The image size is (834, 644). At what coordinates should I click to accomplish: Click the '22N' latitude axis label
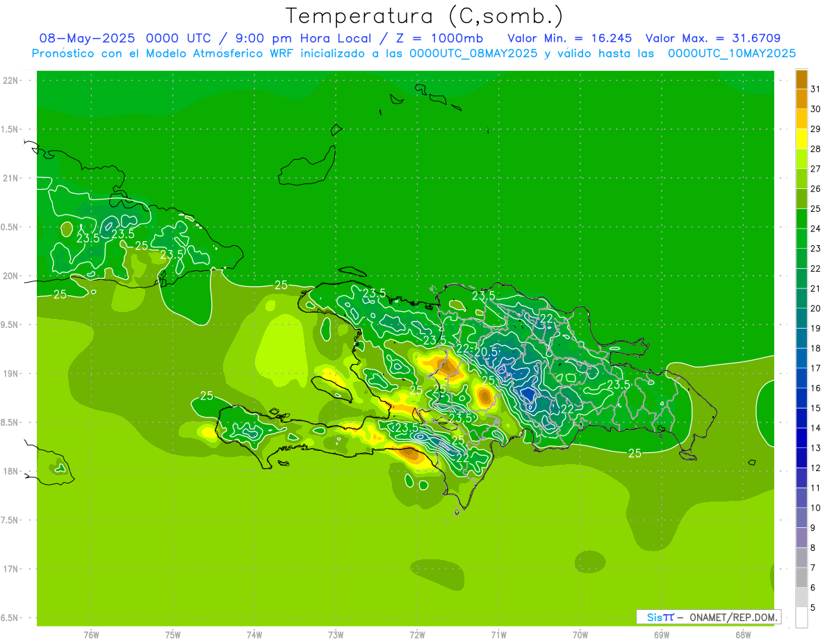point(12,81)
